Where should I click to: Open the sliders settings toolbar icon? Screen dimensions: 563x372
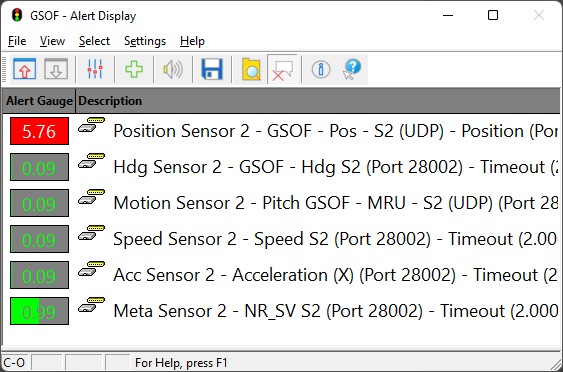click(x=95, y=69)
